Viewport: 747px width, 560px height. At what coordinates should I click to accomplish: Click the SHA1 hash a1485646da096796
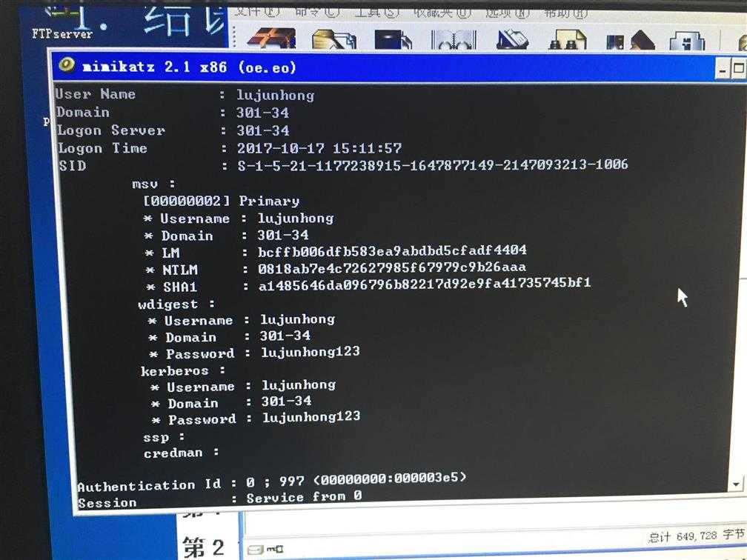click(425, 284)
